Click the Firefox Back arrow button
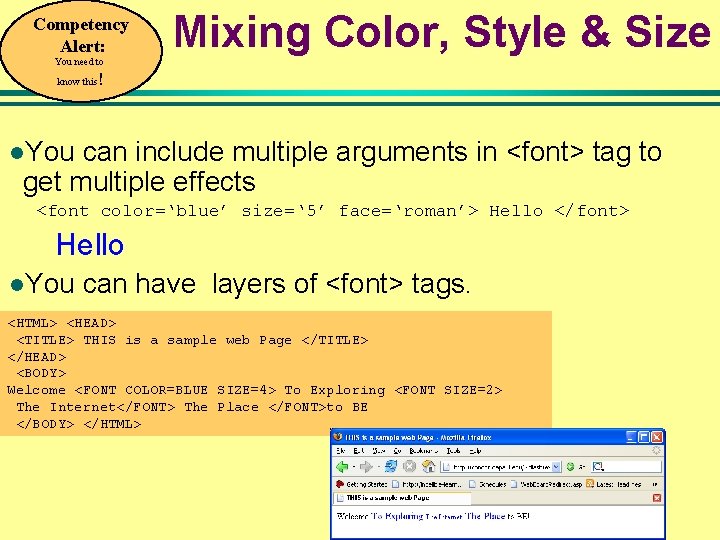Image resolution: width=720 pixels, height=540 pixels. (342, 467)
